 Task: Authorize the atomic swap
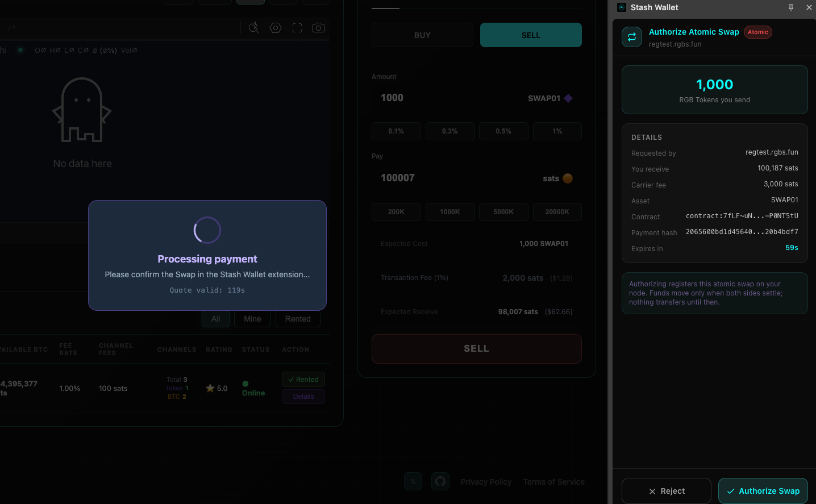763,491
